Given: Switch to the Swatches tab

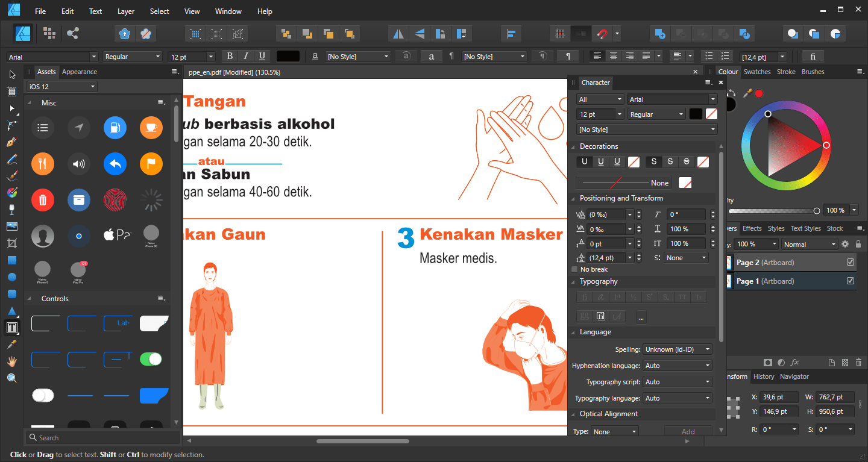Looking at the screenshot, I should pyautogui.click(x=757, y=72).
